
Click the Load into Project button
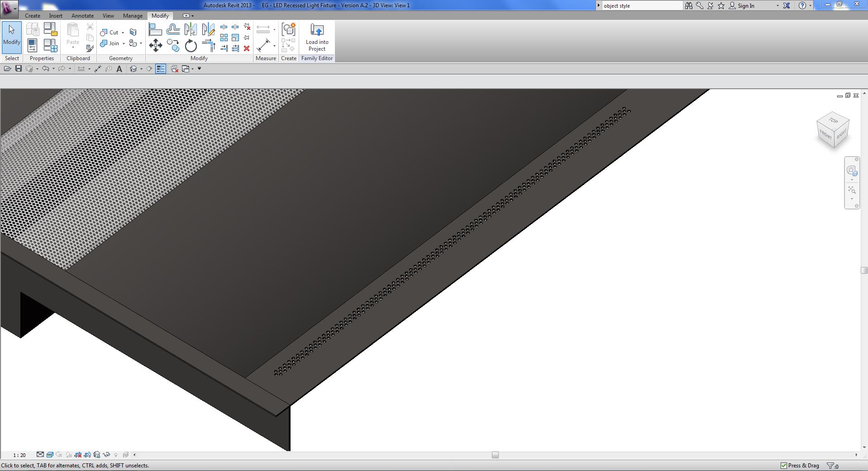tap(317, 38)
